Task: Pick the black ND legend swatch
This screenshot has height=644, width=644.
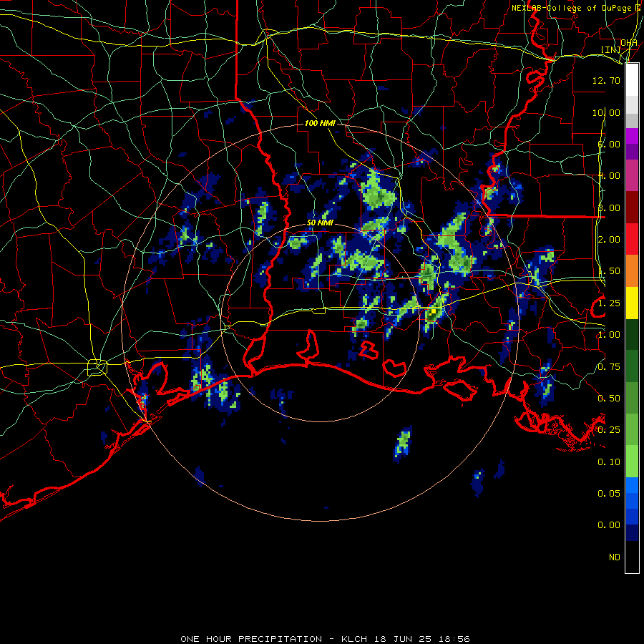Action: click(x=632, y=557)
